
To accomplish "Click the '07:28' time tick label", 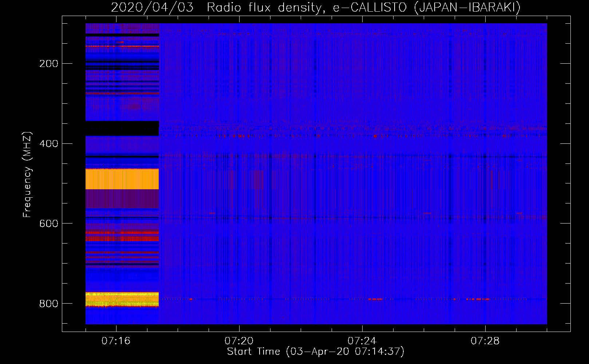I will pos(485,341).
